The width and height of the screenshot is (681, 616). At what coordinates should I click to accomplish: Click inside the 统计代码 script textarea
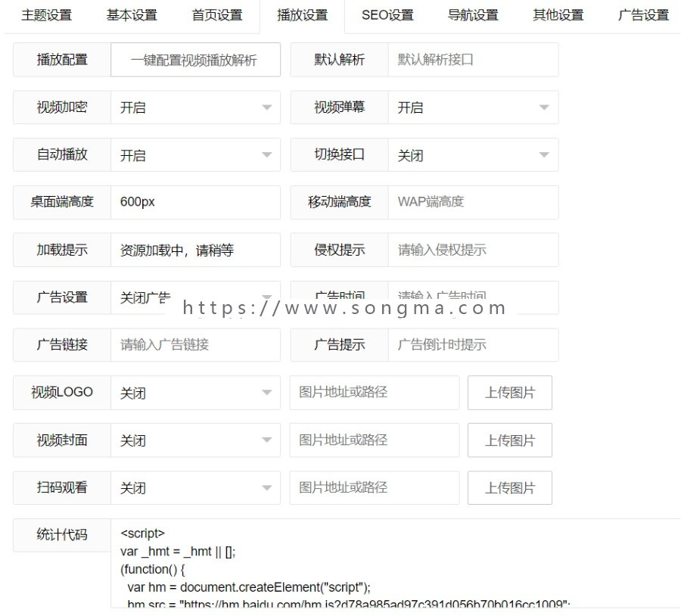(x=395, y=564)
